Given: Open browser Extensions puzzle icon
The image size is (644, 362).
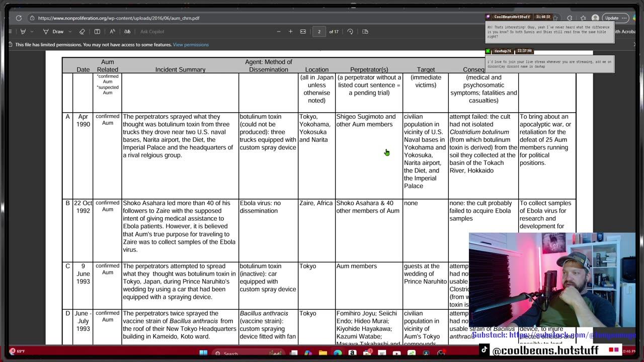Looking at the screenshot, I should (570, 18).
